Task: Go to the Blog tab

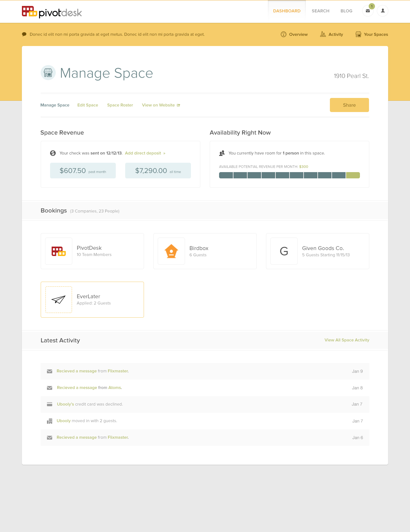Action: pyautogui.click(x=346, y=11)
